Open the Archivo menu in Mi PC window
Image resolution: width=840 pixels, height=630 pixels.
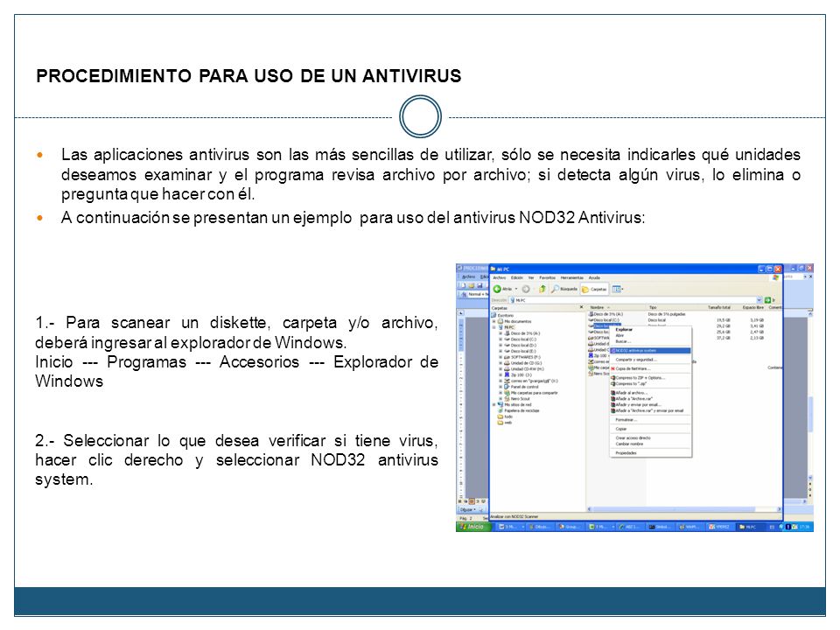[x=500, y=277]
